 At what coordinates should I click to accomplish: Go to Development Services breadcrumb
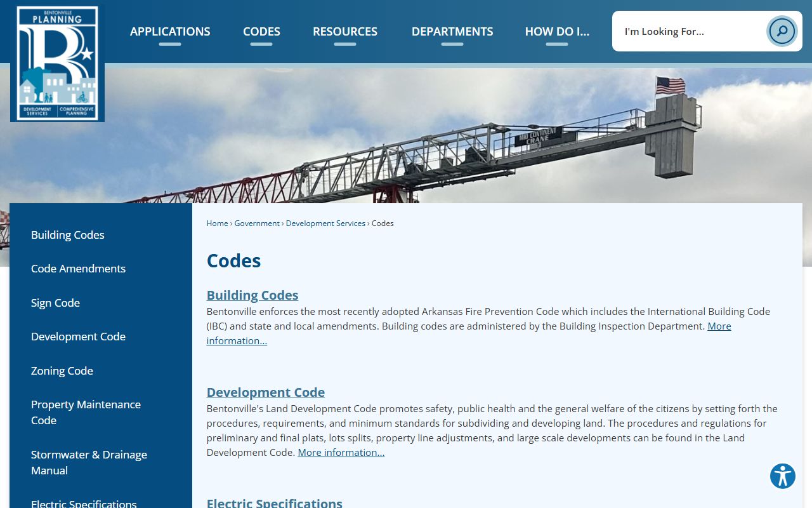point(325,224)
